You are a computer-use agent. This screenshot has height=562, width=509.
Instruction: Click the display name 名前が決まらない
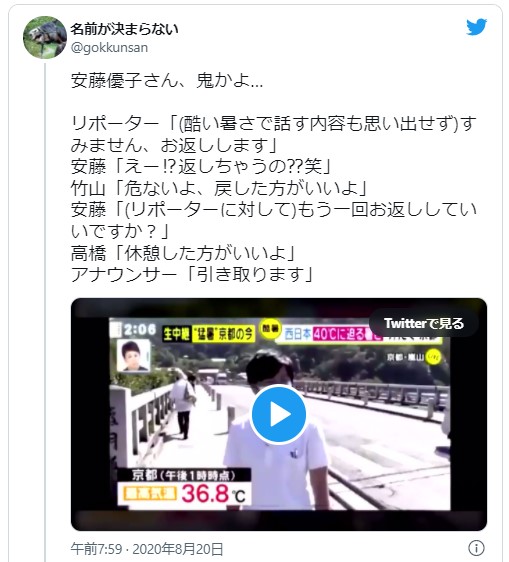click(x=124, y=29)
